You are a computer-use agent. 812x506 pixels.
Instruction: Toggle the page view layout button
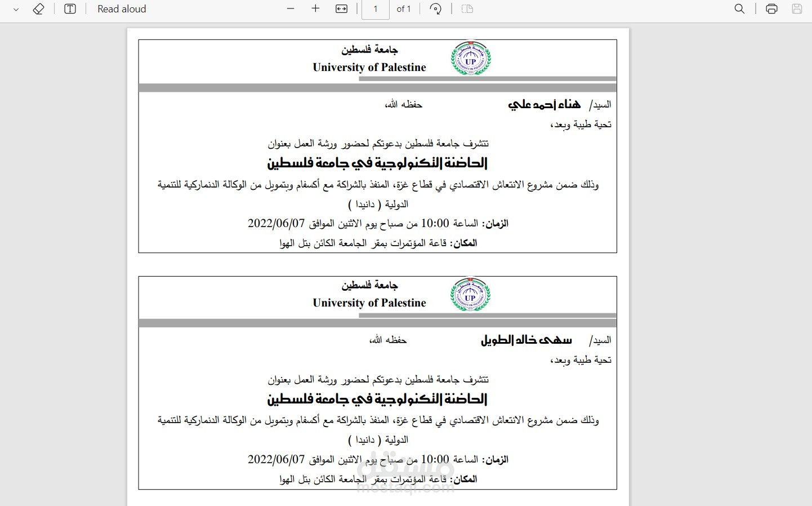click(467, 9)
